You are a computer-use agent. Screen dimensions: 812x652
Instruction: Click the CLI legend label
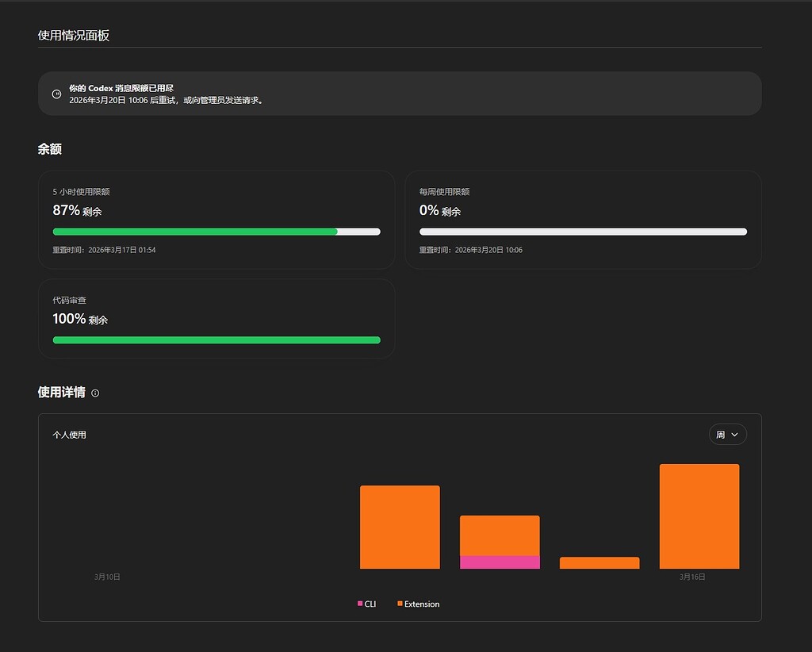click(370, 604)
